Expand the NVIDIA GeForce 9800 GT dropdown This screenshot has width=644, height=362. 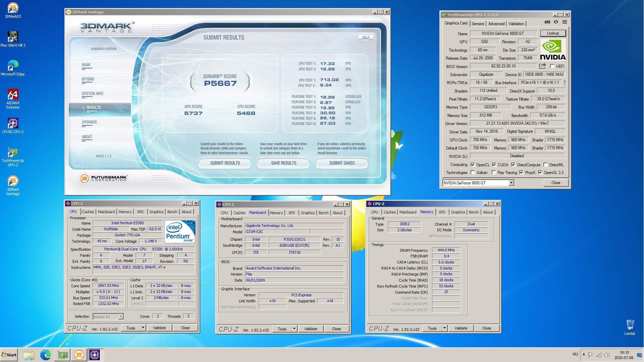[511, 183]
